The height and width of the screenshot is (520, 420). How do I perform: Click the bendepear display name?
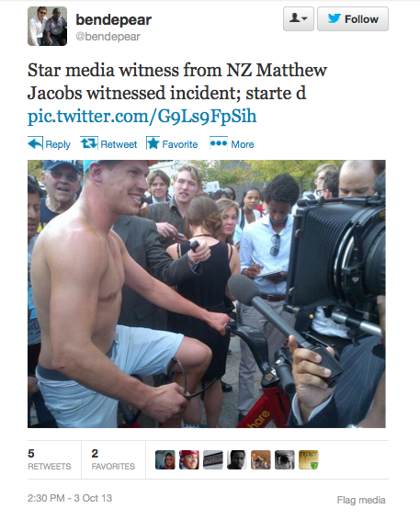pos(113,20)
